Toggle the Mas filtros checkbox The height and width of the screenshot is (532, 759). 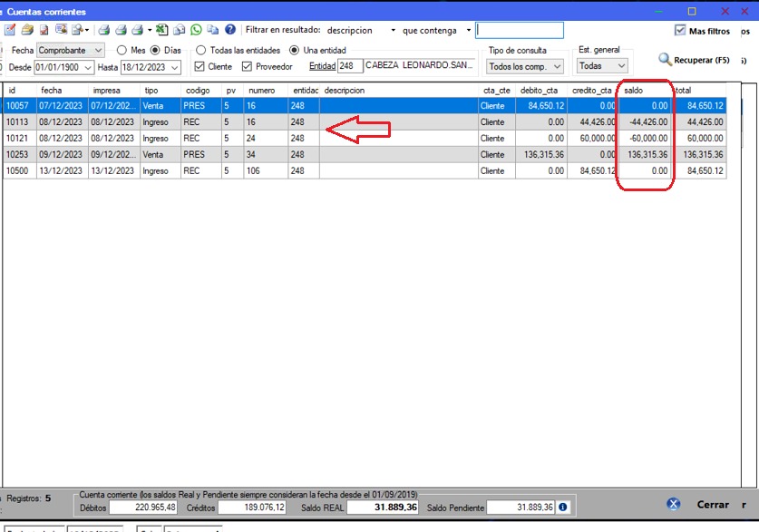680,31
